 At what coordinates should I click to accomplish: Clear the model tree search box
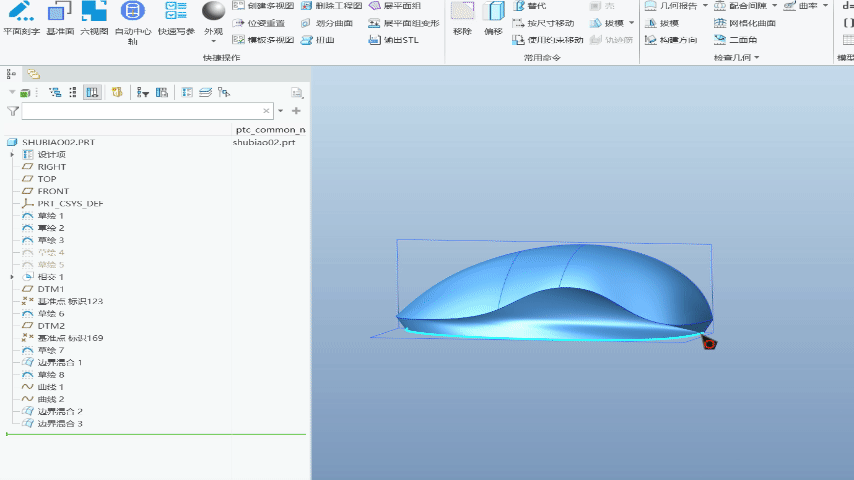[x=266, y=111]
